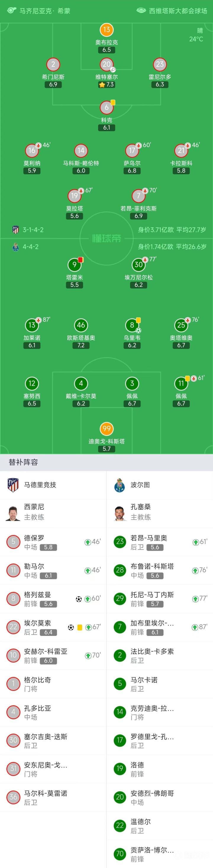Open the 波尔图 team header in substitutes

click(x=160, y=485)
